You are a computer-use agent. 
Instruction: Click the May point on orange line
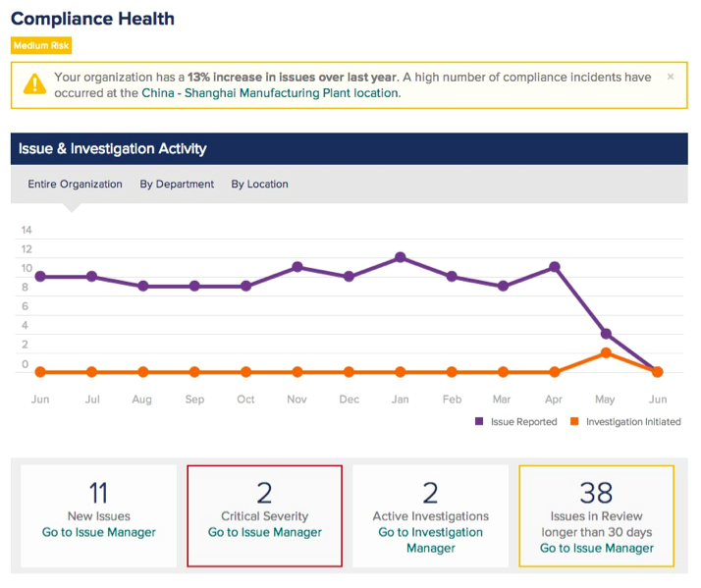point(606,352)
